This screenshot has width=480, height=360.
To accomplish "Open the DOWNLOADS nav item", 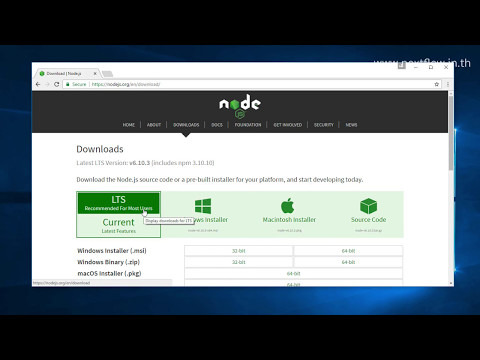I will pos(186,125).
